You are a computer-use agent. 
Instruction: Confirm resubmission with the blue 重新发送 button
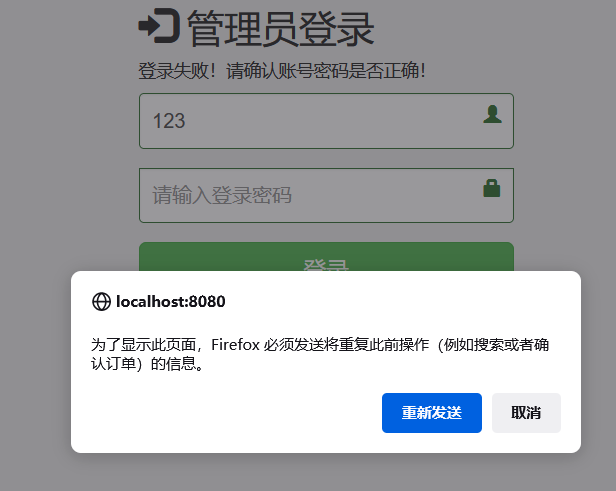tap(432, 413)
